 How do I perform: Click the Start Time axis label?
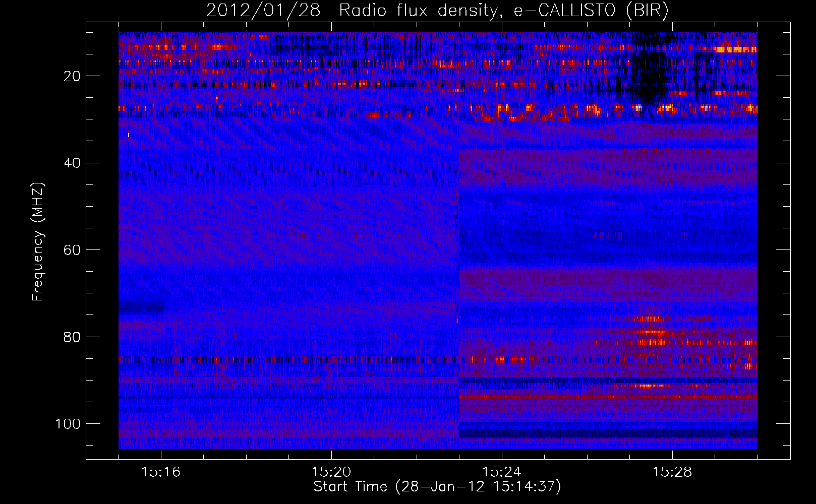[437, 487]
